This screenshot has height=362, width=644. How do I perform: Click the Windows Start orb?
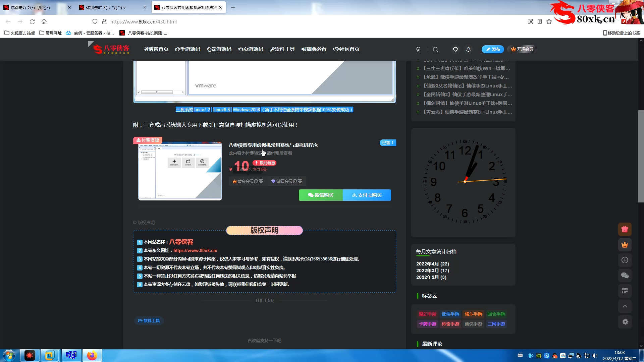point(9,355)
